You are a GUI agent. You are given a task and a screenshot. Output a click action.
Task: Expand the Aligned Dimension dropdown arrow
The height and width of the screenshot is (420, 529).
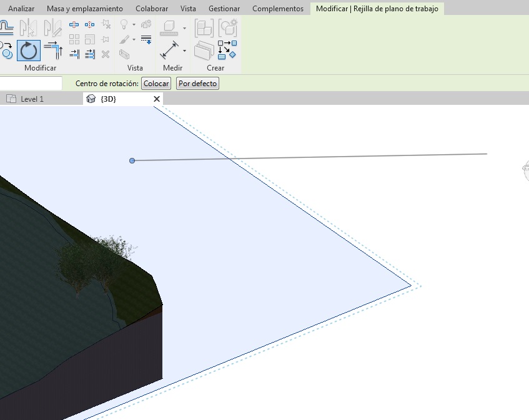[184, 51]
